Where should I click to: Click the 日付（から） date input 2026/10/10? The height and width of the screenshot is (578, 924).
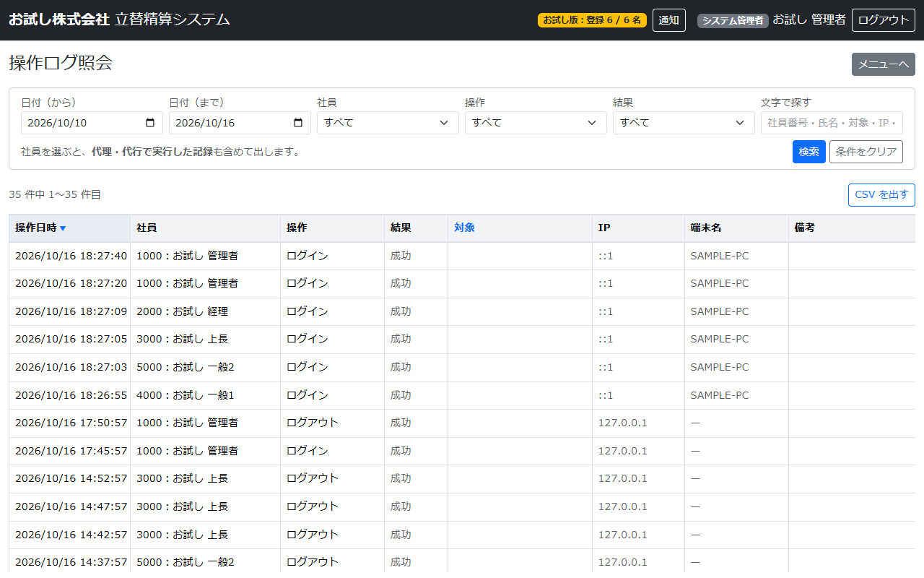coord(92,123)
